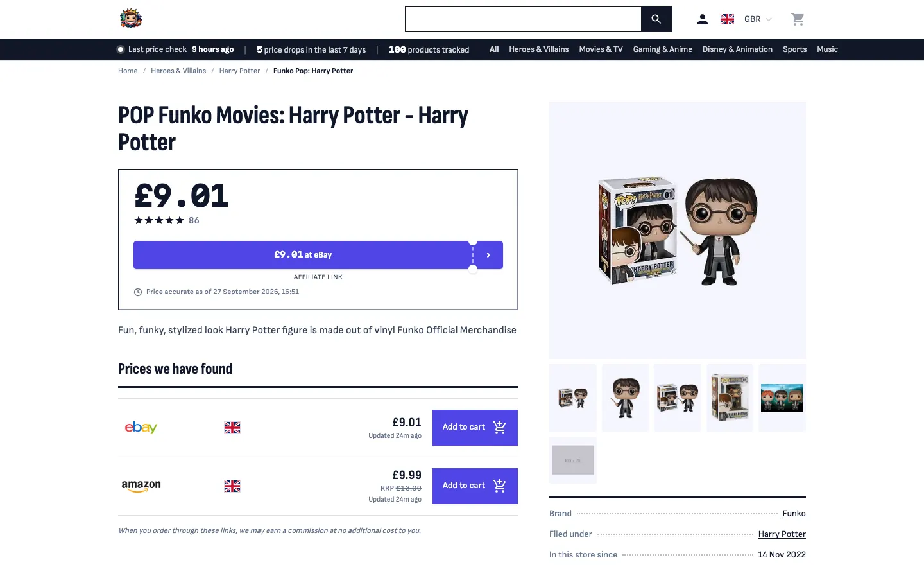Viewport: 924px width, 578px height.
Task: Click the UK flag in Amazon row
Action: click(x=232, y=486)
